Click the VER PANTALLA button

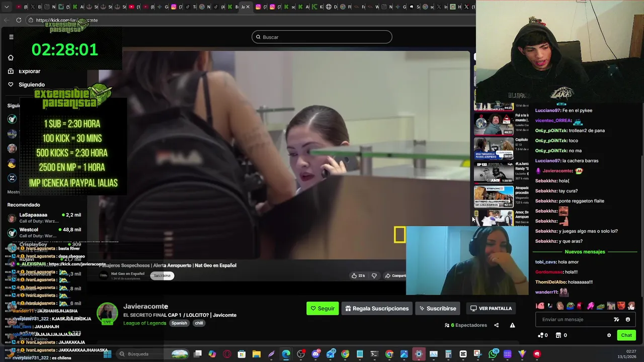(x=491, y=308)
